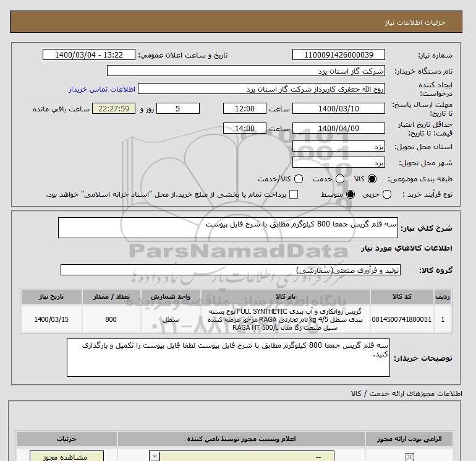Image resolution: width=476 pixels, height=461 pixels.
Task: Click the quantity cell 800
Action: (111, 319)
